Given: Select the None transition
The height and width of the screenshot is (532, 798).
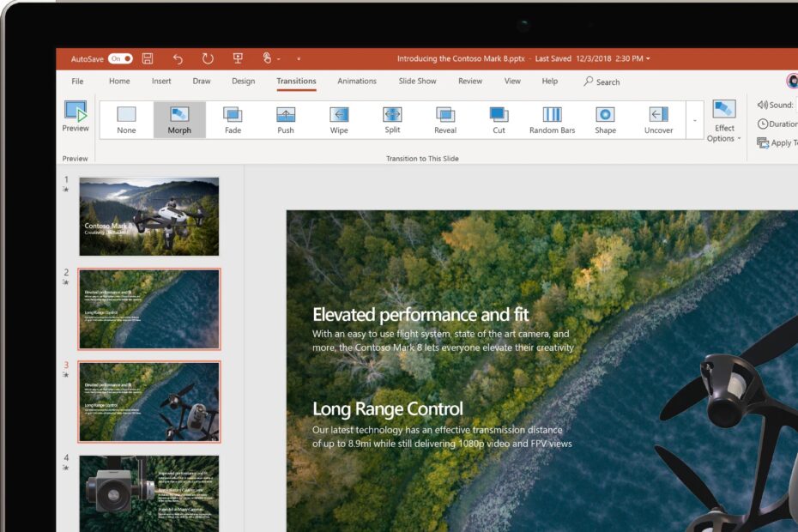Looking at the screenshot, I should (126, 120).
